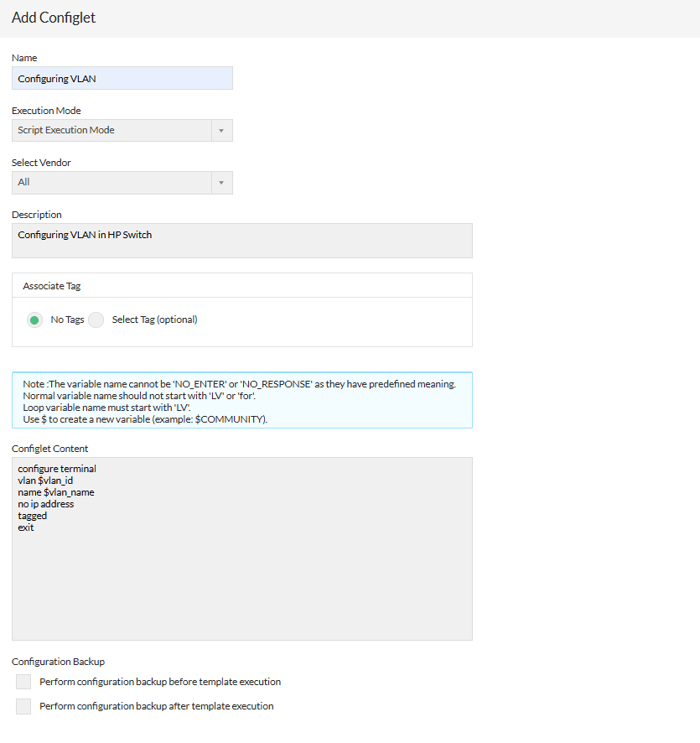Click the 'exit' line in configlet content

(x=26, y=527)
